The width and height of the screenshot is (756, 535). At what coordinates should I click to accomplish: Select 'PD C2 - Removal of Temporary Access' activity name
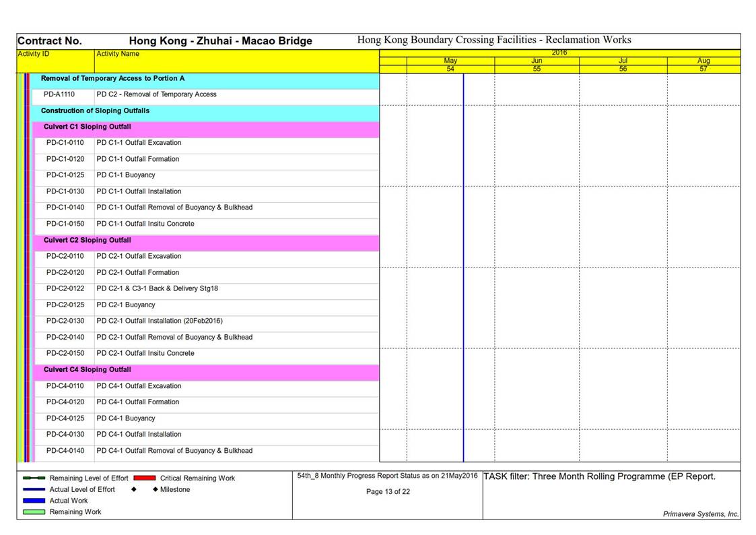(x=156, y=94)
